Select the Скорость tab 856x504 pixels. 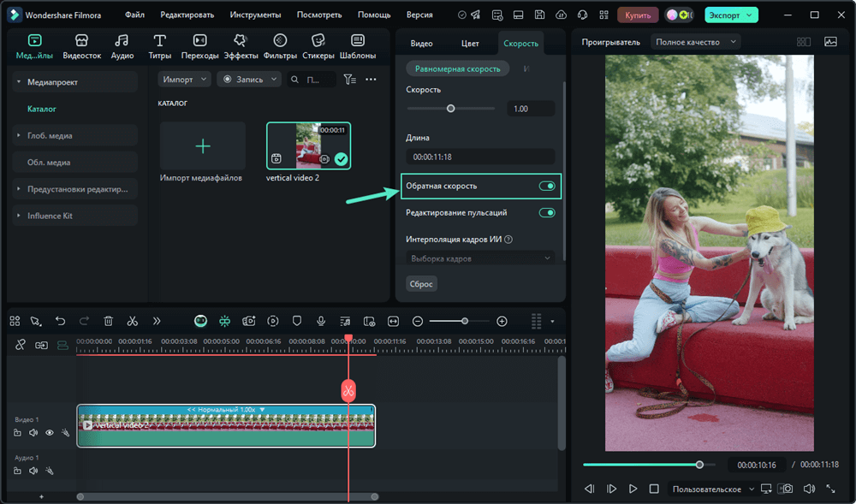coord(520,43)
